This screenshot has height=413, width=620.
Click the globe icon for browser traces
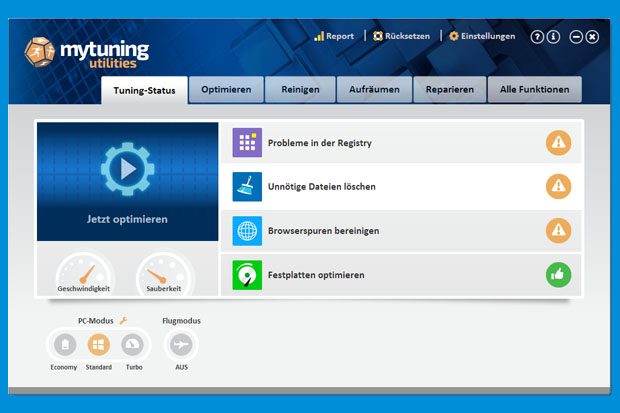247,231
